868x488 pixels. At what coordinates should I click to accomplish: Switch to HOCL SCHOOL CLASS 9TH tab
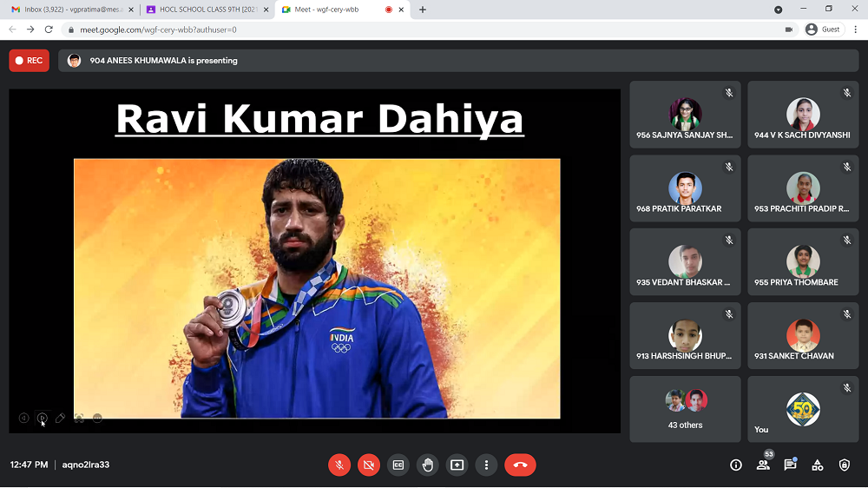point(204,10)
